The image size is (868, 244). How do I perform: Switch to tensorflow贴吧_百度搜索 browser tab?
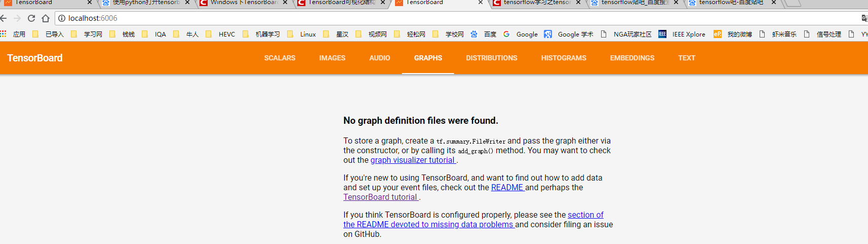635,3
